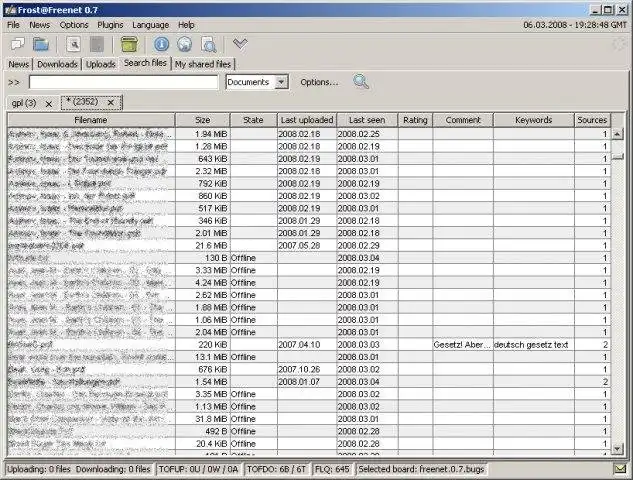Image resolution: width=633 pixels, height=480 pixels.
Task: Switch to the News tab
Action: click(19, 64)
